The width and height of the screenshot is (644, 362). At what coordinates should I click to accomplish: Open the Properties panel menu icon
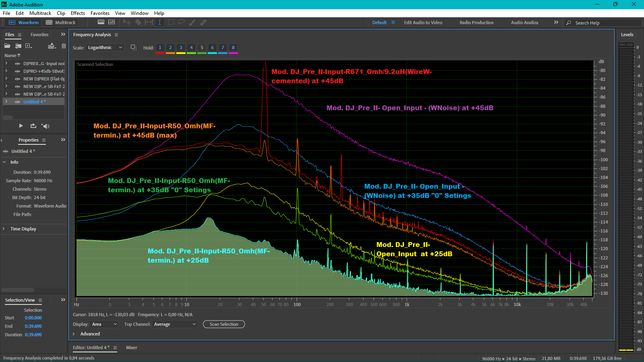[44, 140]
